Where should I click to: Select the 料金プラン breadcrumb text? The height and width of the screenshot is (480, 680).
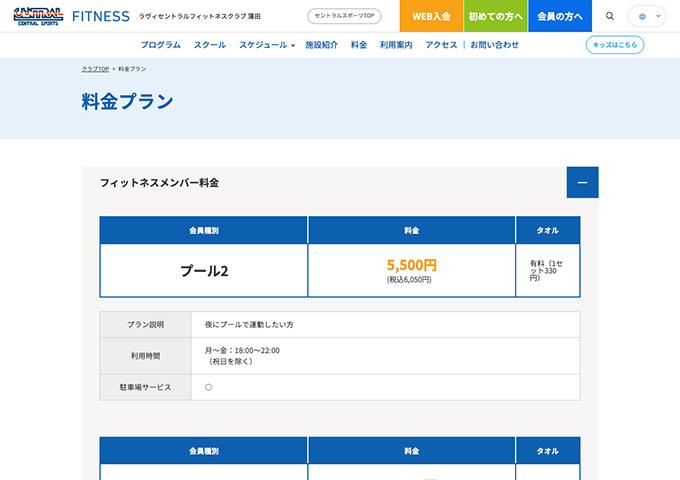click(x=132, y=69)
